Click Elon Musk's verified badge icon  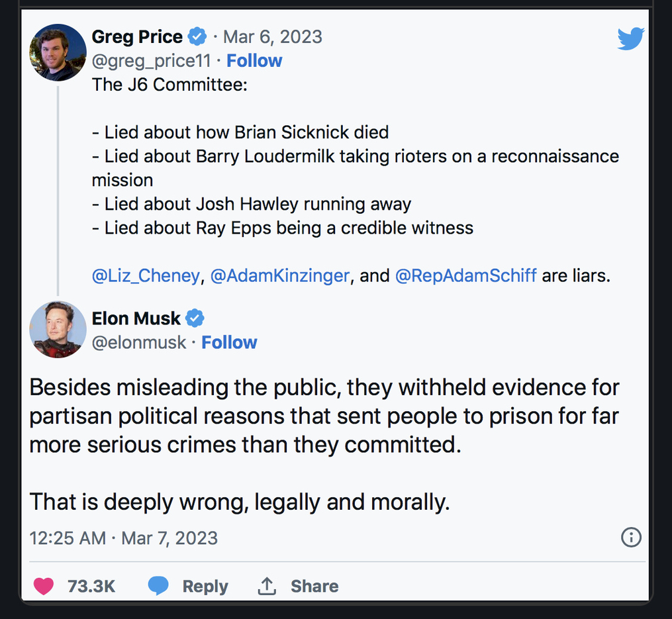pyautogui.click(x=195, y=318)
